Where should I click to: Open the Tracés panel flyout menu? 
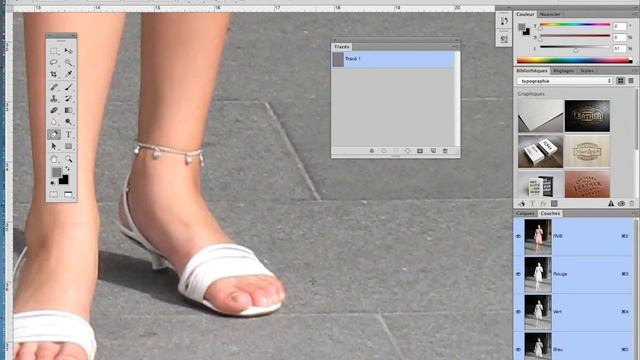pyautogui.click(x=456, y=47)
